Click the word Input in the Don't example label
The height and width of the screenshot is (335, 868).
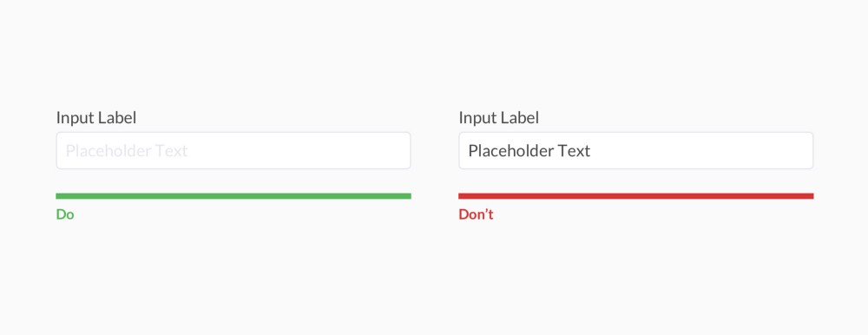(x=477, y=118)
